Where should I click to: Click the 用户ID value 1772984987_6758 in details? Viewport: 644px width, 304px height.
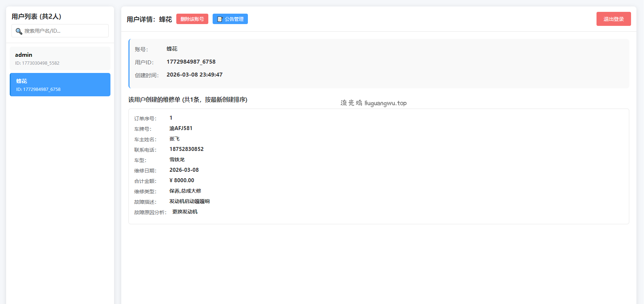(x=191, y=62)
